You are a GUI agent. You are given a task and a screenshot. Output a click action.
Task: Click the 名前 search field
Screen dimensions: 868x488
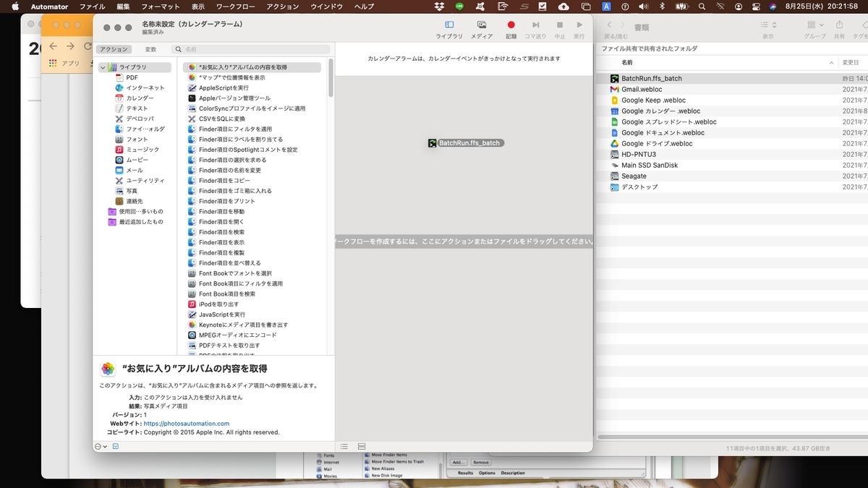pyautogui.click(x=251, y=50)
